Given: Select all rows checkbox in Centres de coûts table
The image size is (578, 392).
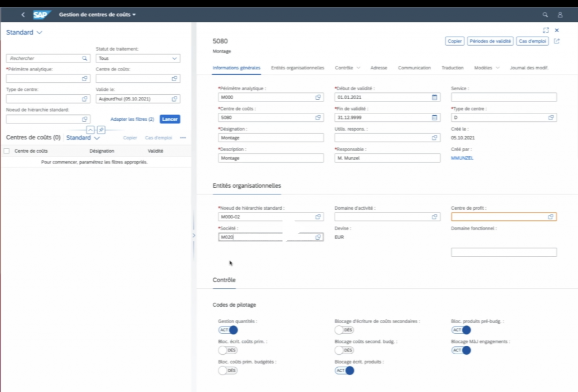Looking at the screenshot, I should (x=7, y=151).
